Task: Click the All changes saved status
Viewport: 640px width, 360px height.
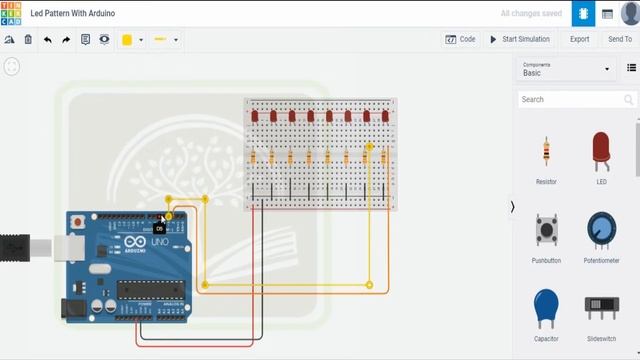Action: [x=531, y=13]
